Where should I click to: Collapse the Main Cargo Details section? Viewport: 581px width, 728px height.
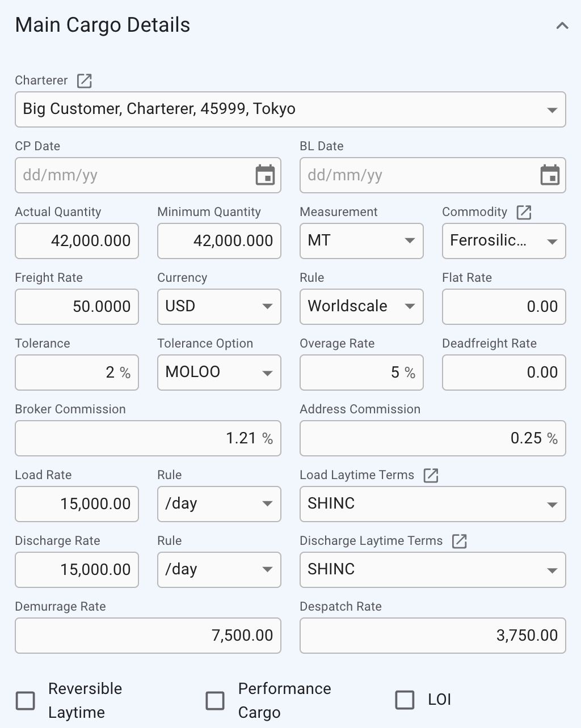tap(562, 26)
